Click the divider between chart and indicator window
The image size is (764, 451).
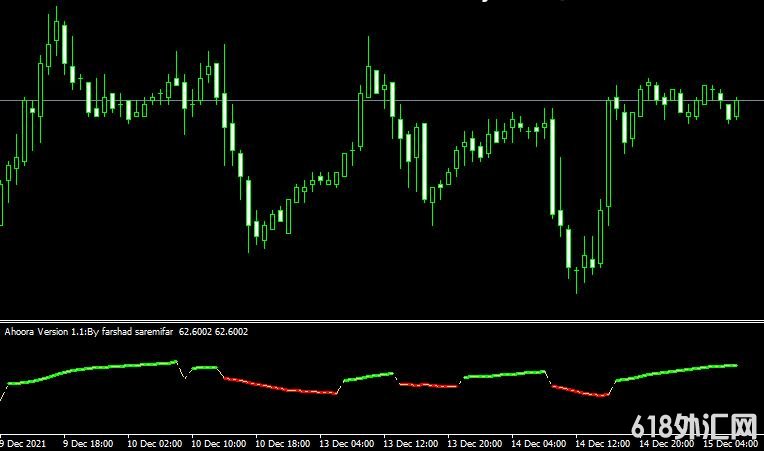382,320
